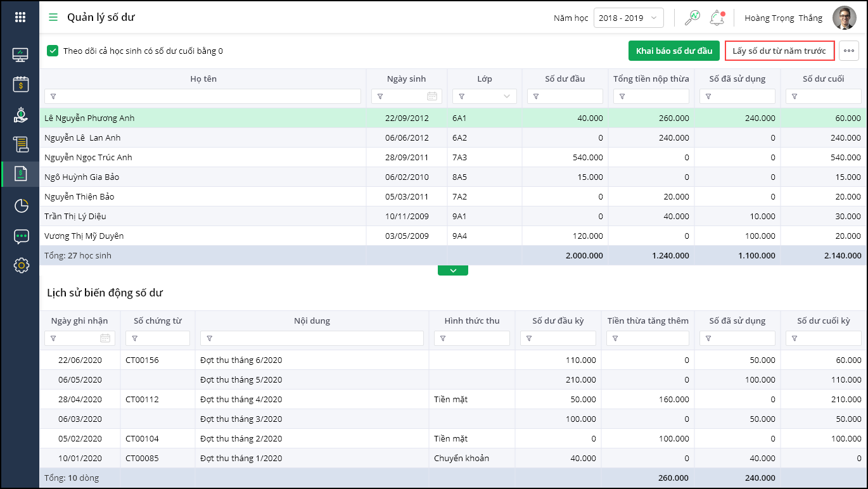
Task: Toggle the hamburger menu icon
Action: (x=53, y=17)
